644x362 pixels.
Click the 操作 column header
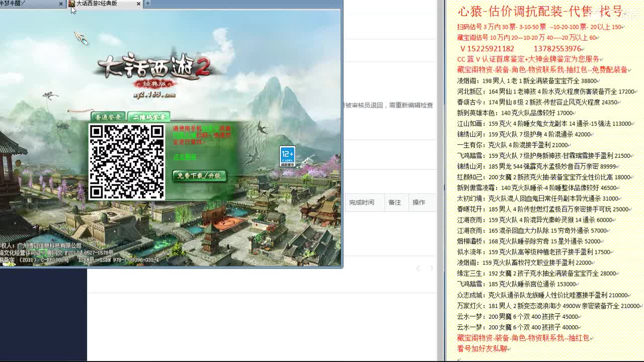419,202
